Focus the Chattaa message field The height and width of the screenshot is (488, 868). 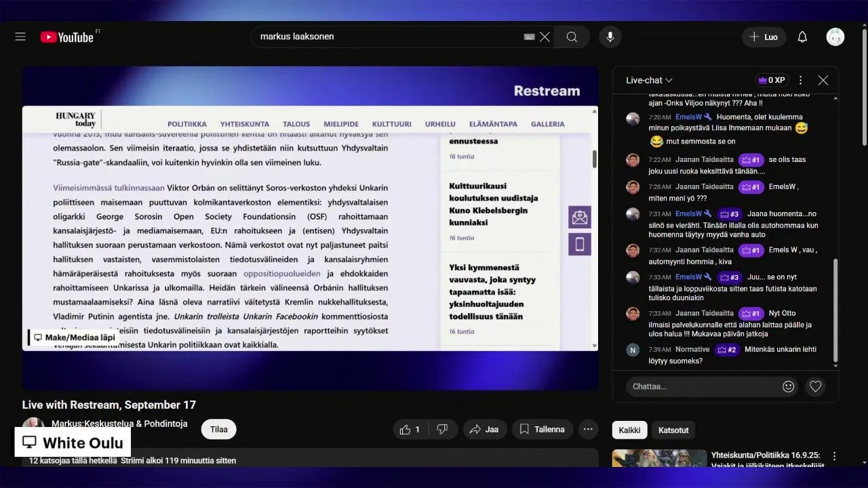(x=703, y=386)
